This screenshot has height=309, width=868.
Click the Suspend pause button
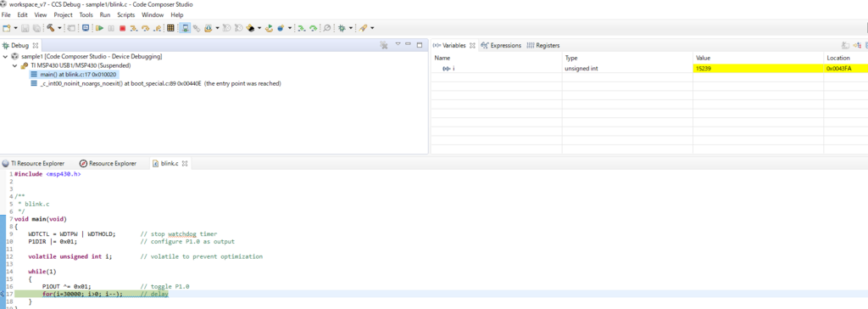click(x=111, y=28)
